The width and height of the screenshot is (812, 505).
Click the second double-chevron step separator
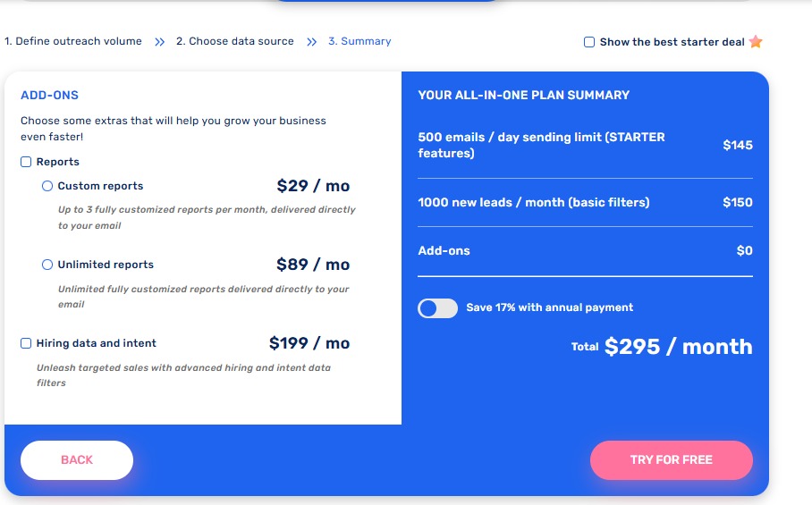(311, 42)
